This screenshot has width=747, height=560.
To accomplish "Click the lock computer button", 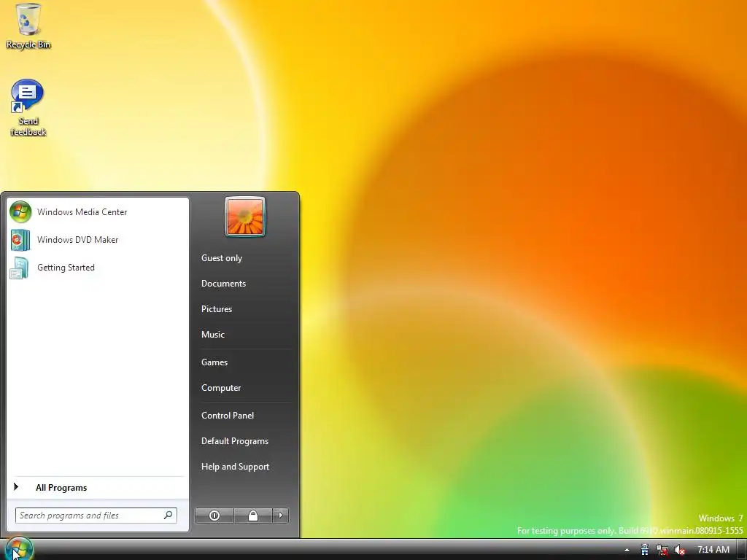I will coord(253,516).
